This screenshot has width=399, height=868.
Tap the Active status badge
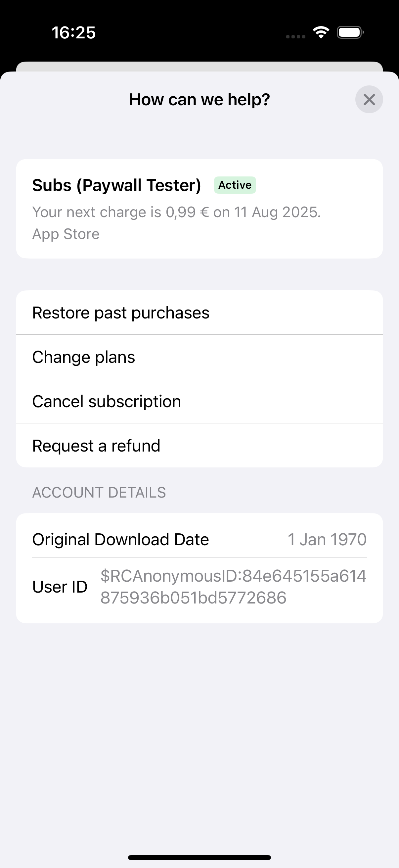coord(235,185)
